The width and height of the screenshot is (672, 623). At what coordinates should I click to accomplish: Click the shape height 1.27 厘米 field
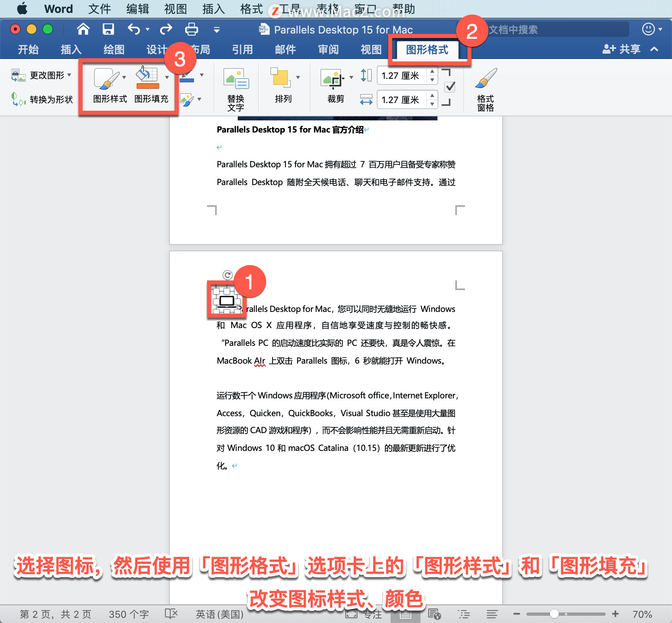402,76
